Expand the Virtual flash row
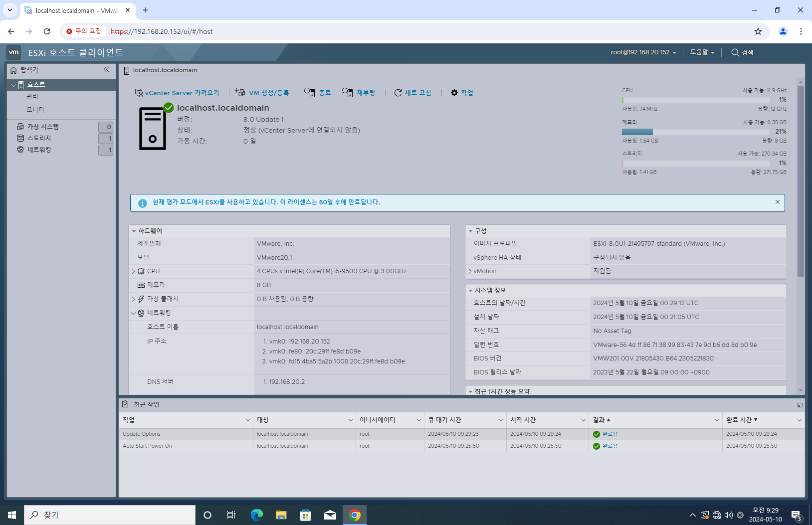 click(x=133, y=299)
